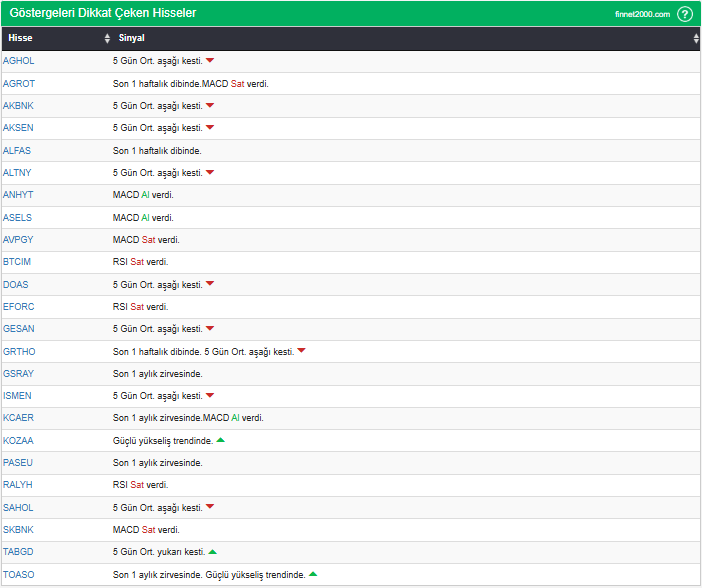
Task: View the ISMEN stock details
Action: coord(17,396)
